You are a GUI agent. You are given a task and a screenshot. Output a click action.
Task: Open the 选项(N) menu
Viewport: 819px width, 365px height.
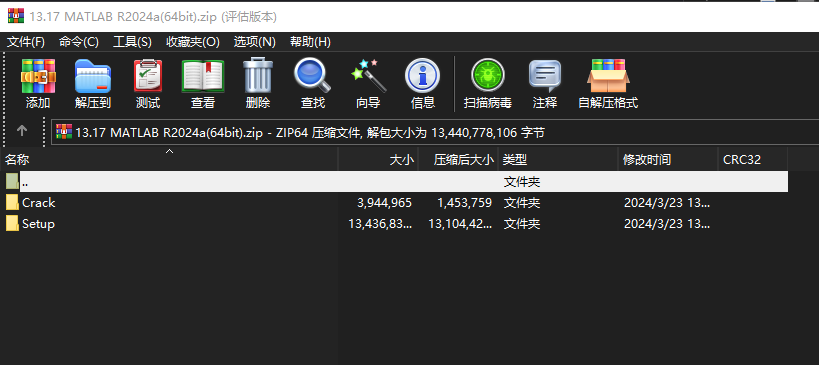click(x=254, y=42)
